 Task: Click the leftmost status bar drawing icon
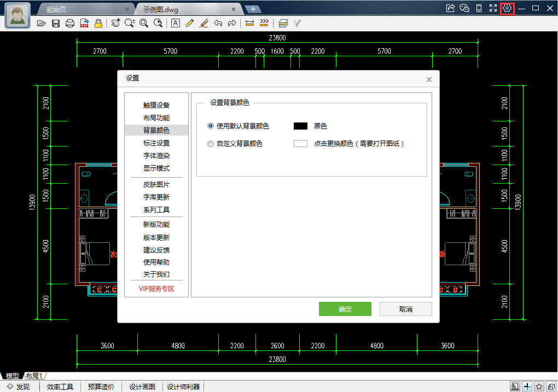click(515, 387)
